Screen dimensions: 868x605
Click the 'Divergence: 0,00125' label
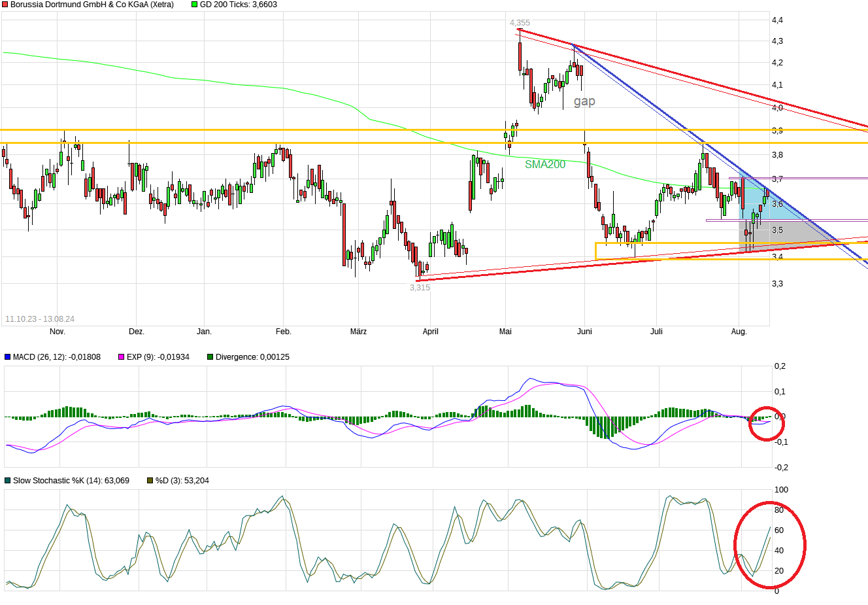tap(252, 357)
